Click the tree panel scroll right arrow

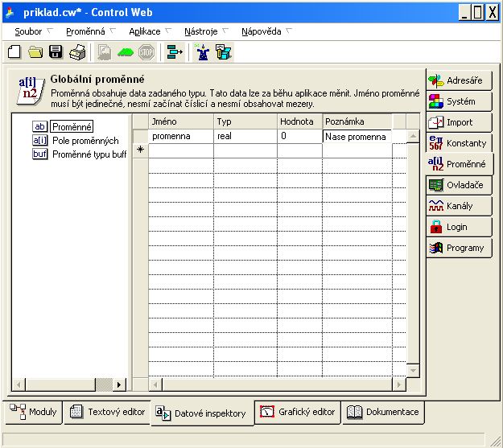tap(119, 384)
